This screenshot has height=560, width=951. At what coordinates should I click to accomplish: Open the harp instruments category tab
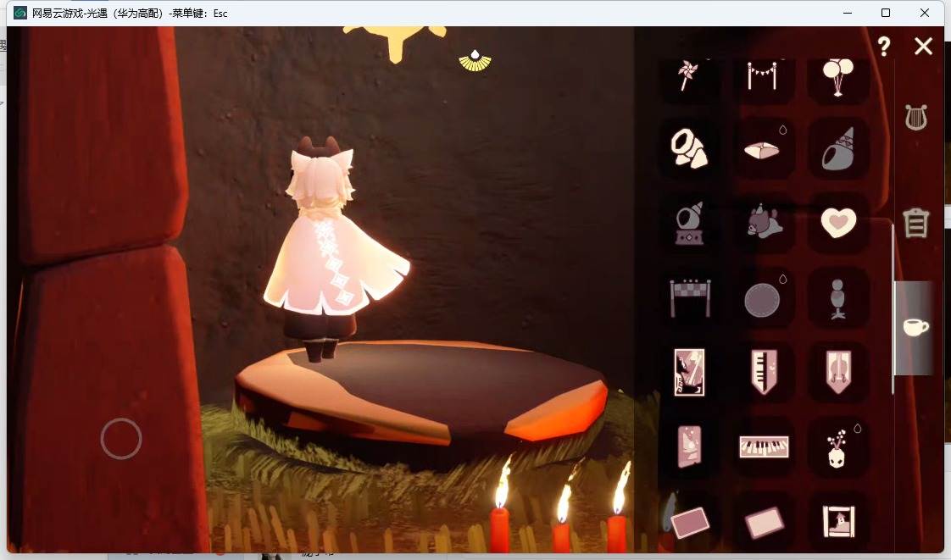(x=915, y=118)
